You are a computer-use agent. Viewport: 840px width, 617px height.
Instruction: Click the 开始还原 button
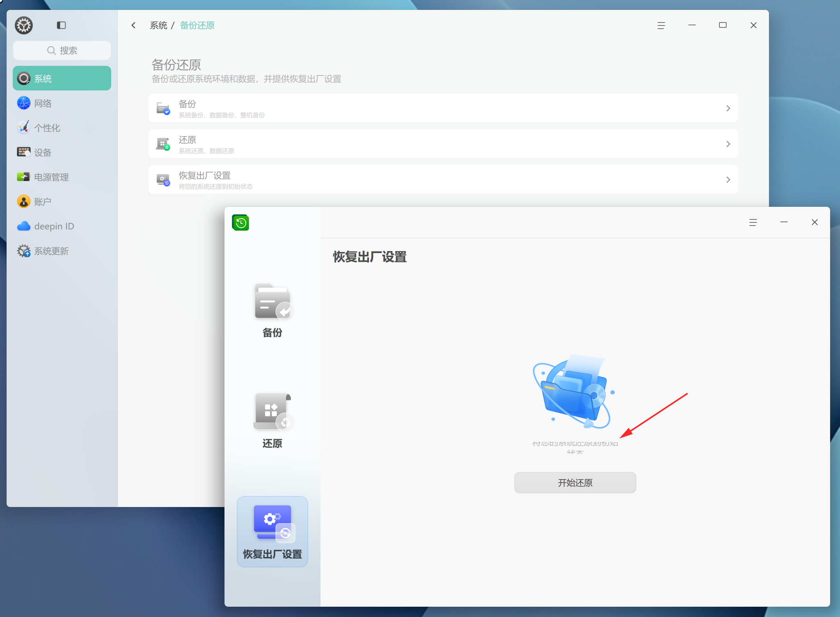575,483
